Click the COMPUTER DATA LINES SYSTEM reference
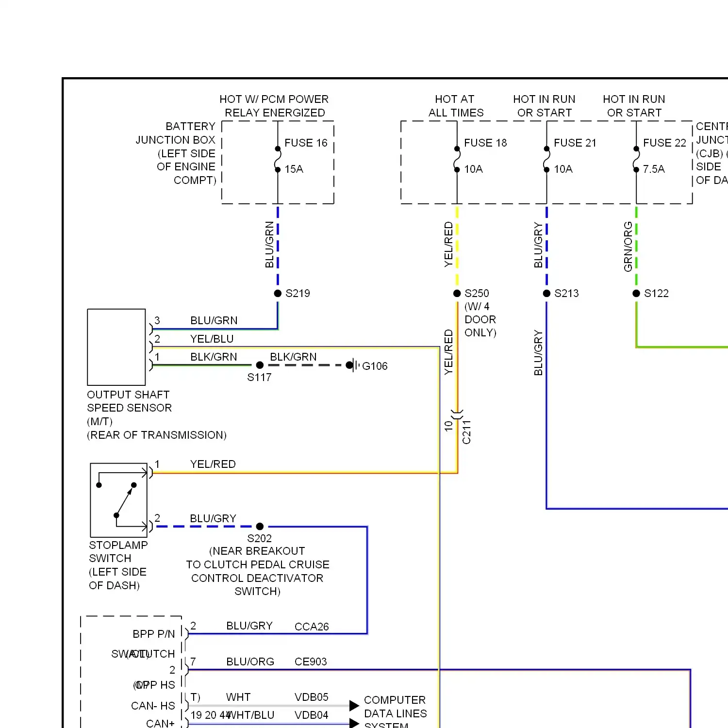 click(x=395, y=712)
